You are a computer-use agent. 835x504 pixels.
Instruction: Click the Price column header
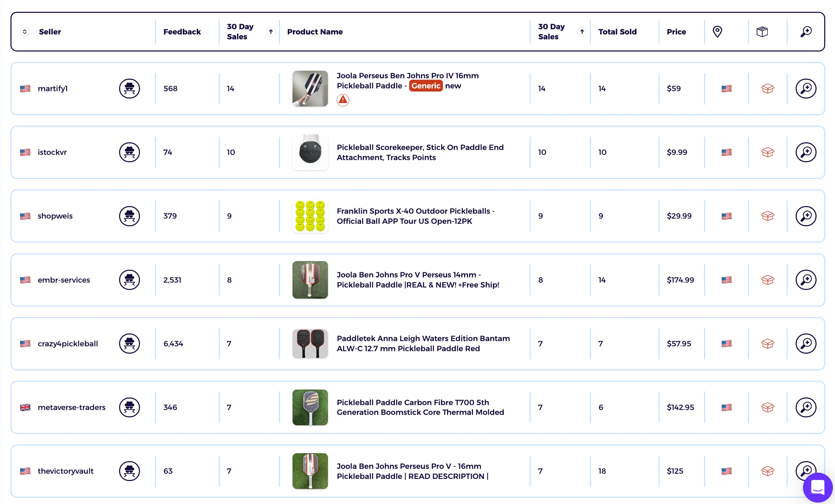pyautogui.click(x=676, y=32)
